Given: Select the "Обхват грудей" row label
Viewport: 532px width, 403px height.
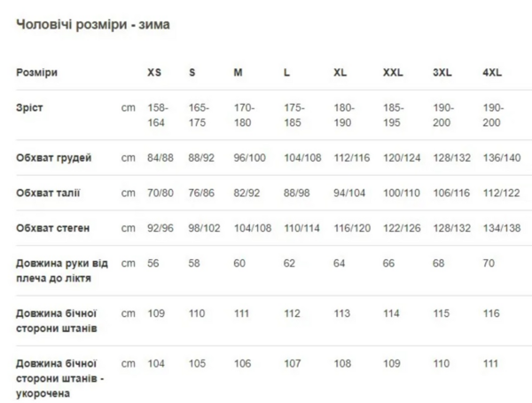Looking at the screenshot, I should [54, 158].
